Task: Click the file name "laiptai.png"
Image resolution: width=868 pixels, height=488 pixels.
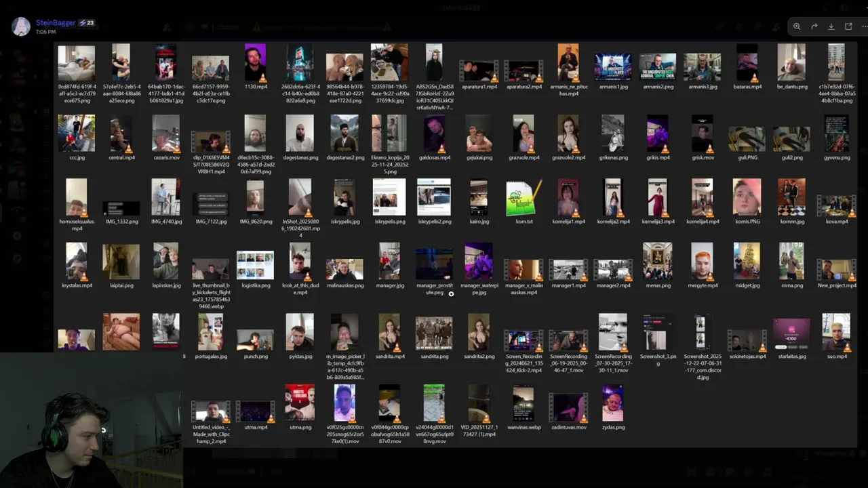Action: coord(121,285)
